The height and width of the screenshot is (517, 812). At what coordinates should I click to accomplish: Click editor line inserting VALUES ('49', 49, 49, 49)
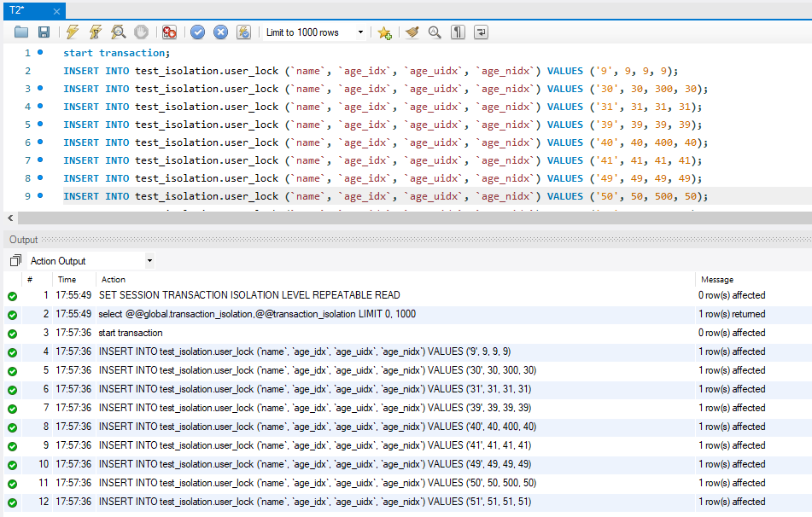pos(383,178)
